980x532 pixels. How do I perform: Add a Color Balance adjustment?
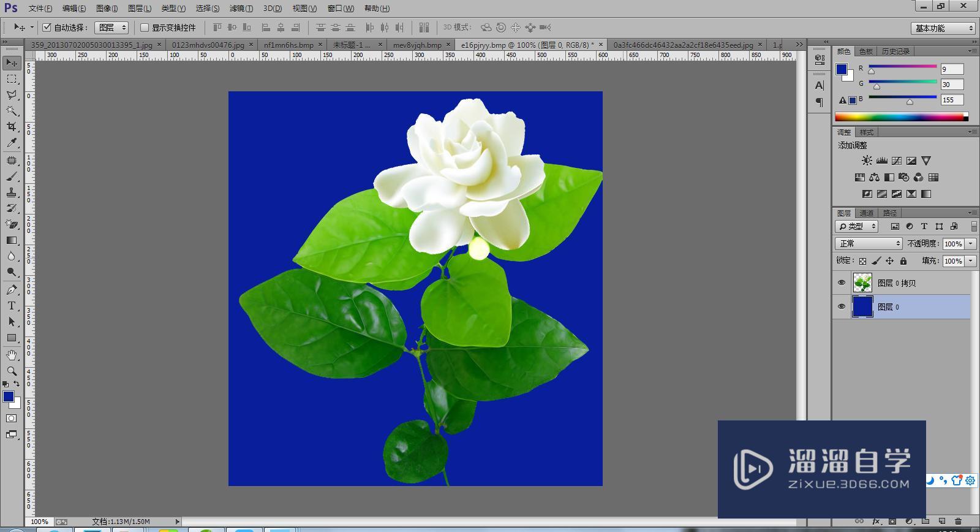pyautogui.click(x=874, y=177)
